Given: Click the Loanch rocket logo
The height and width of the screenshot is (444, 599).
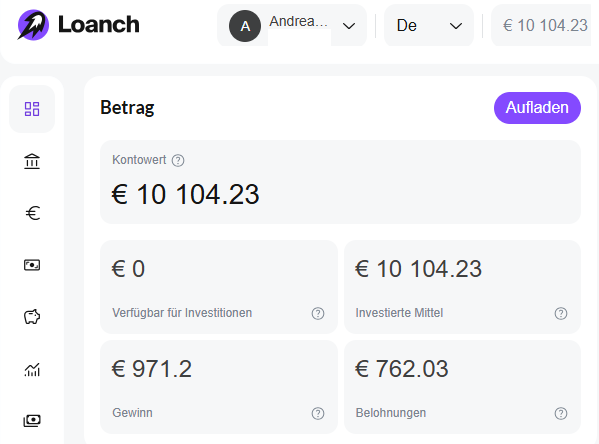Looking at the screenshot, I should click(x=33, y=25).
